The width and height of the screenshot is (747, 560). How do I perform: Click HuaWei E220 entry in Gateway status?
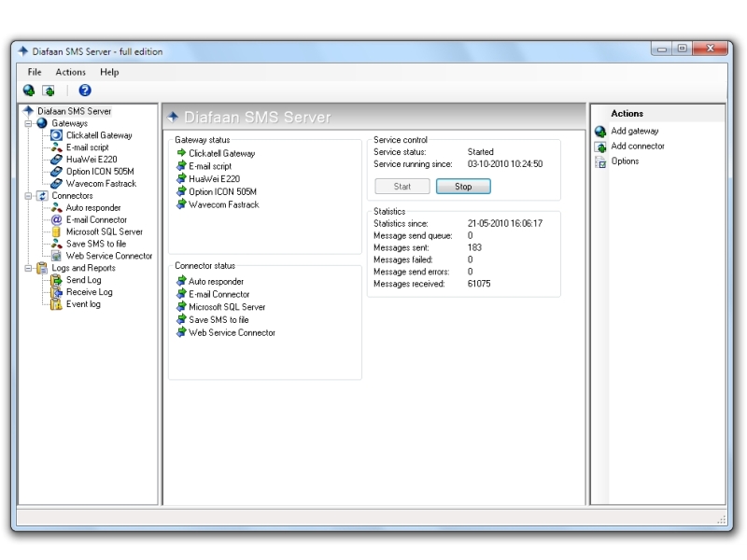214,179
